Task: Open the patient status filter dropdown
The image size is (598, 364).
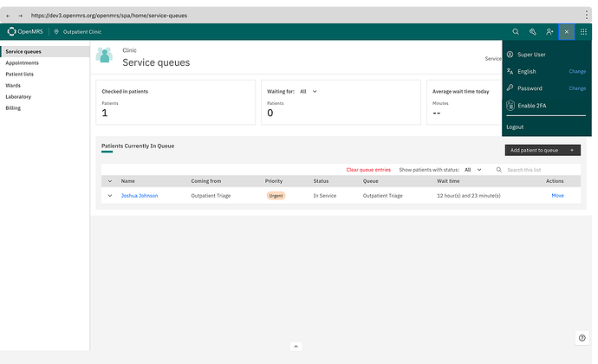Action: (x=472, y=170)
